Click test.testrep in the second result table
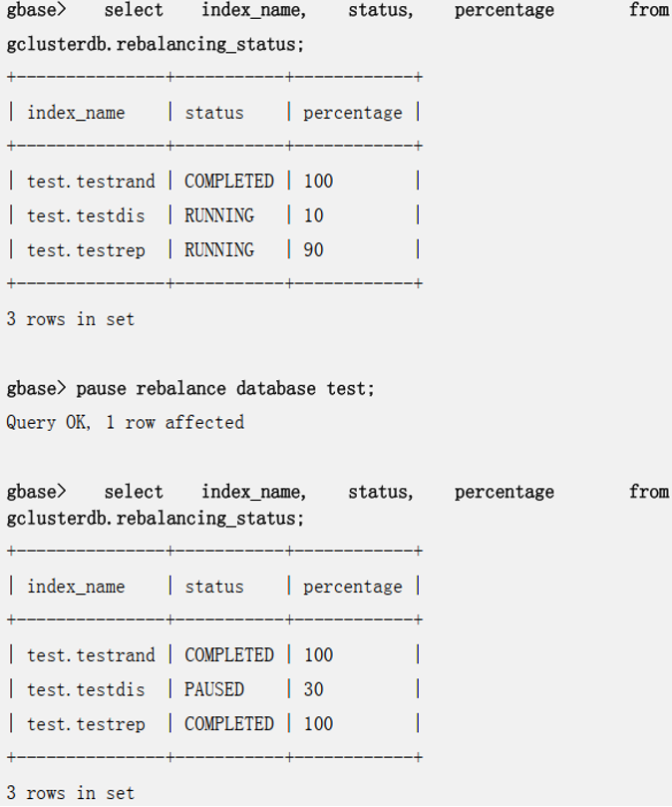The height and width of the screenshot is (807, 672). (x=86, y=723)
